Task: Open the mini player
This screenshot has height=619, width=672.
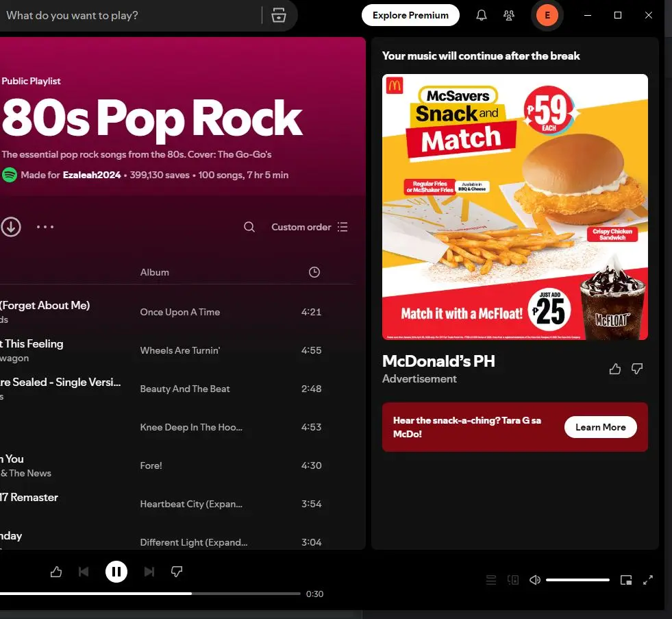Action: tap(626, 580)
